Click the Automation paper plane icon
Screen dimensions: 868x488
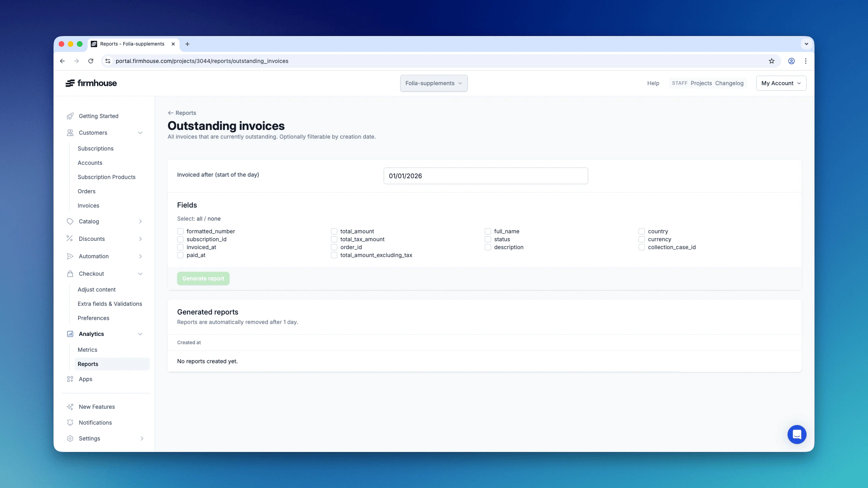70,256
